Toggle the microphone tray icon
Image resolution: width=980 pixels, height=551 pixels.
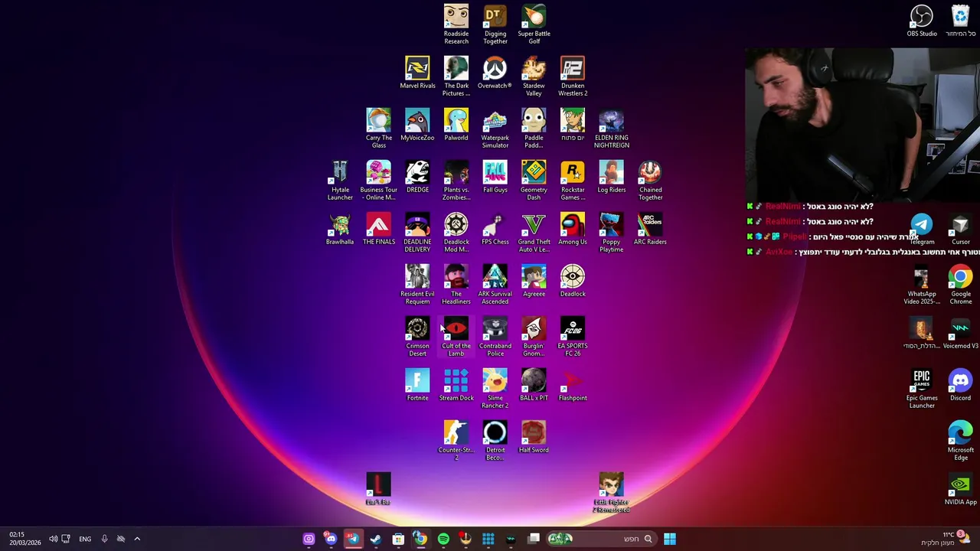(x=104, y=539)
